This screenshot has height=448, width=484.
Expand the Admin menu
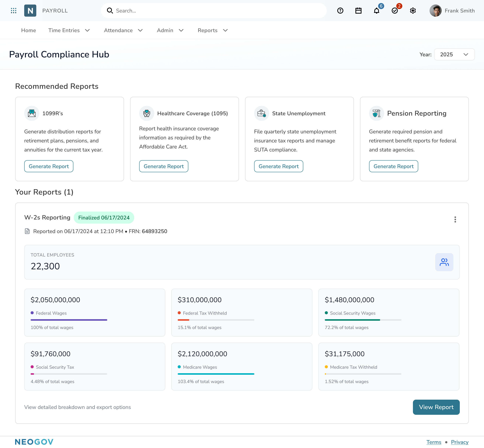[x=170, y=30]
